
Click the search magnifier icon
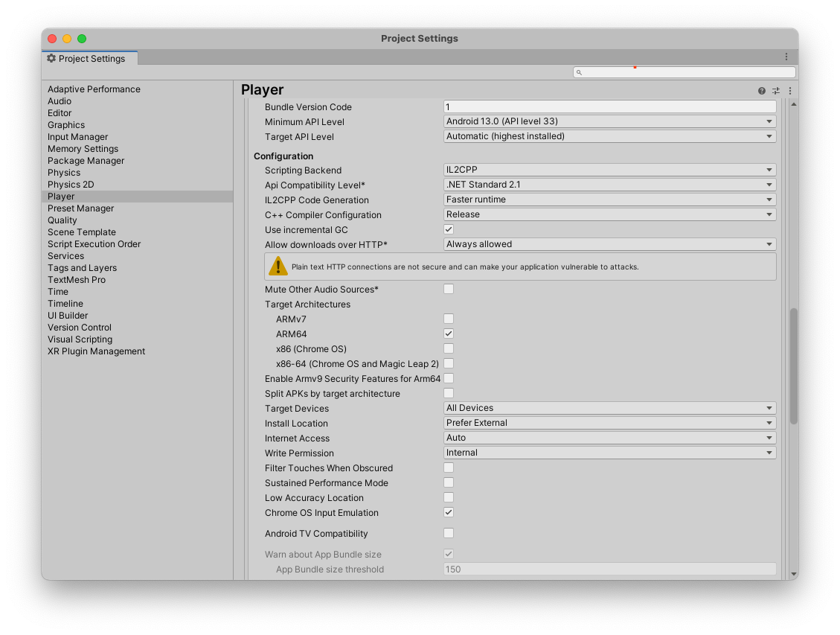pos(579,72)
